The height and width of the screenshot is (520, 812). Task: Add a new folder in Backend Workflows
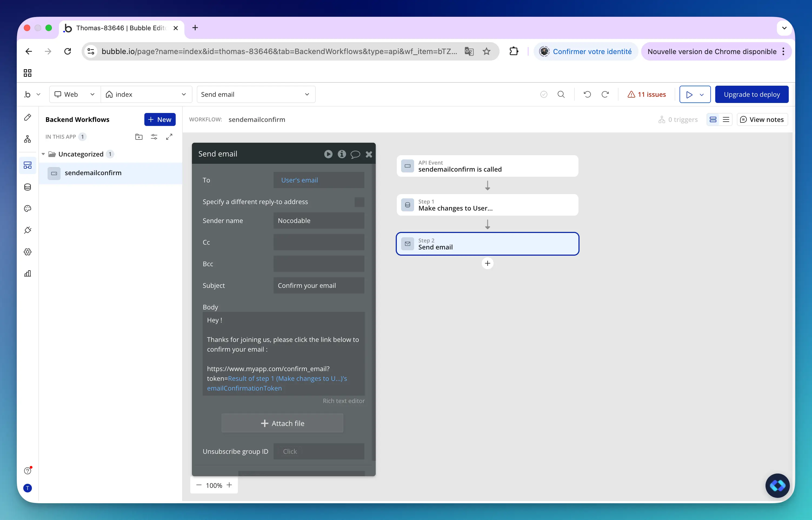pyautogui.click(x=139, y=137)
